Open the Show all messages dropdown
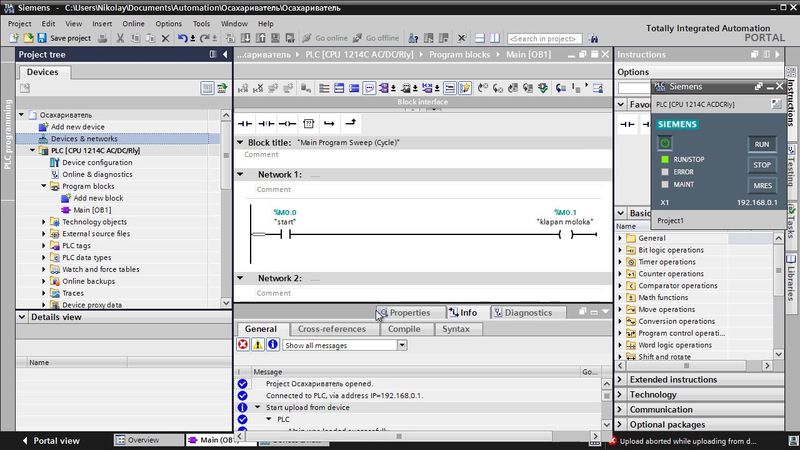 click(x=402, y=345)
